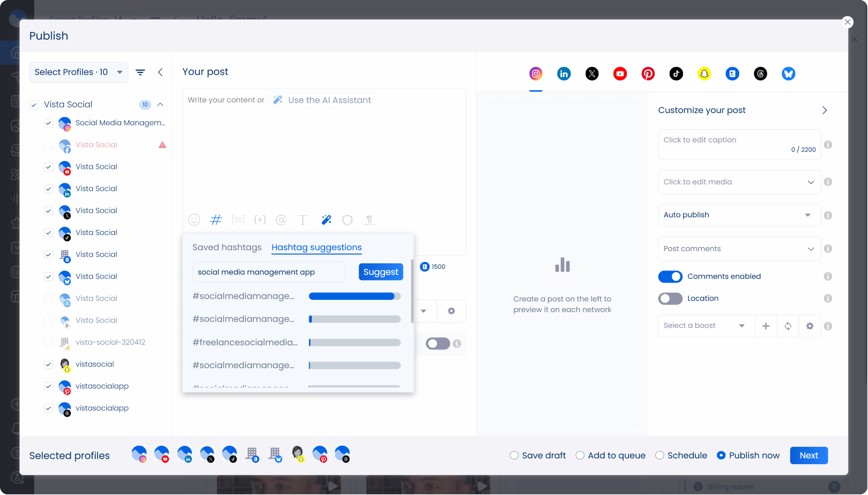Click the hashtag keyword input field
This screenshot has height=495, width=868.
click(x=268, y=272)
